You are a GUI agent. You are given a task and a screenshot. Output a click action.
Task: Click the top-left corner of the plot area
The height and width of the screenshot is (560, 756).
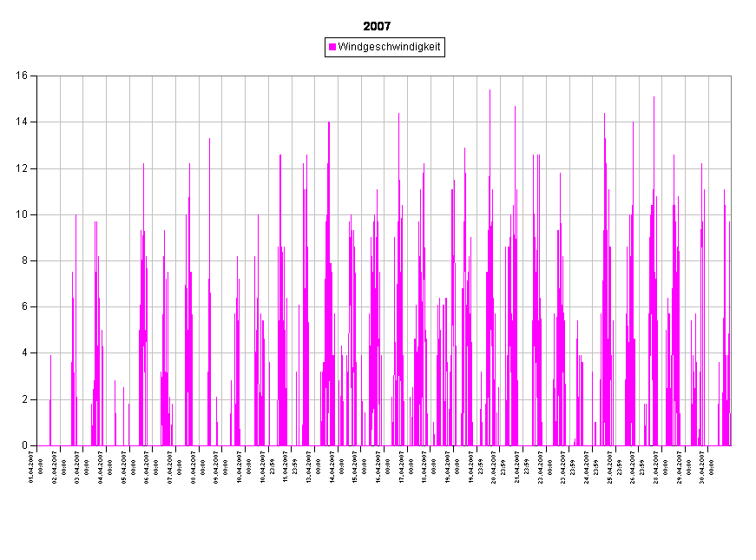(x=37, y=76)
